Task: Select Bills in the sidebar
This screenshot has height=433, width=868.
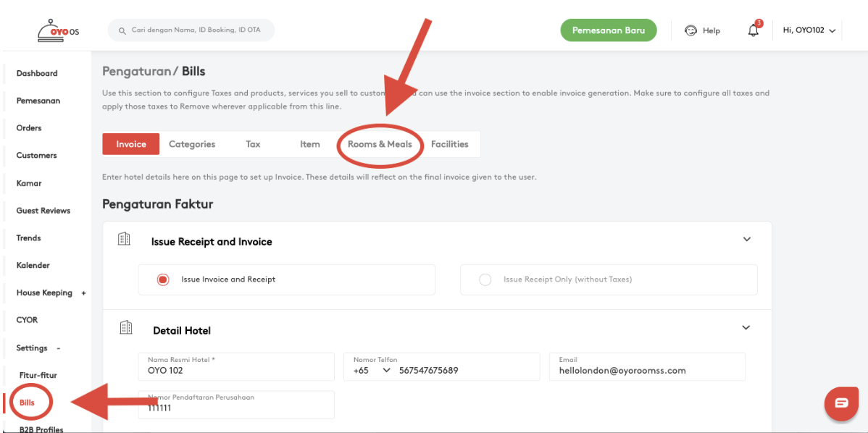Action: tap(27, 403)
